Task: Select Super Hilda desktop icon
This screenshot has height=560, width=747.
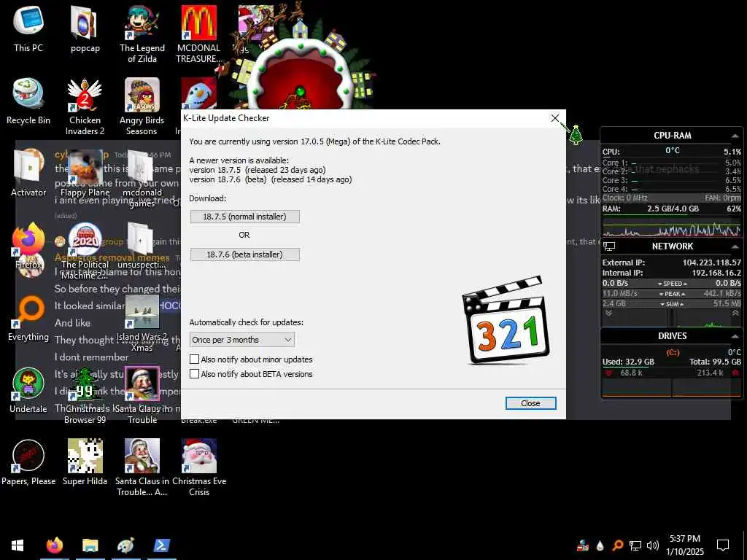Action: click(85, 462)
